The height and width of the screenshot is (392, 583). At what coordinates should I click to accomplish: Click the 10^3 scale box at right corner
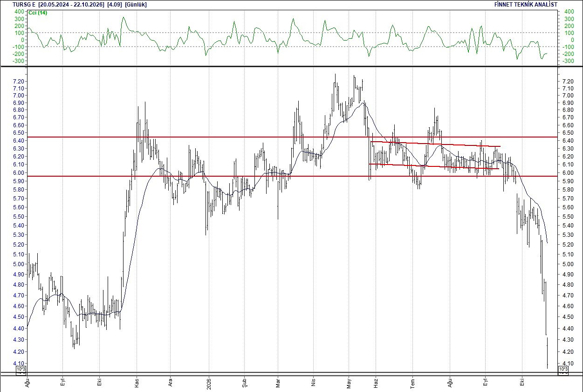(x=563, y=370)
